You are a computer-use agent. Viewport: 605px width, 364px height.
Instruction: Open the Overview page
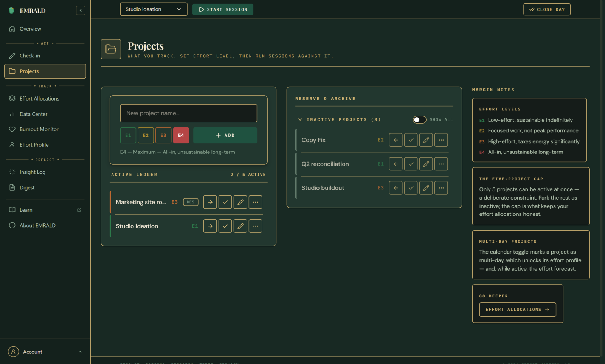(x=45, y=29)
